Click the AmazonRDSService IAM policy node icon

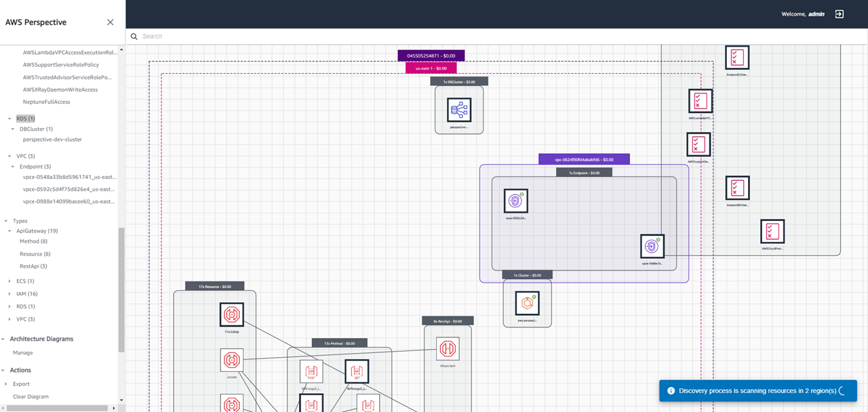738,188
